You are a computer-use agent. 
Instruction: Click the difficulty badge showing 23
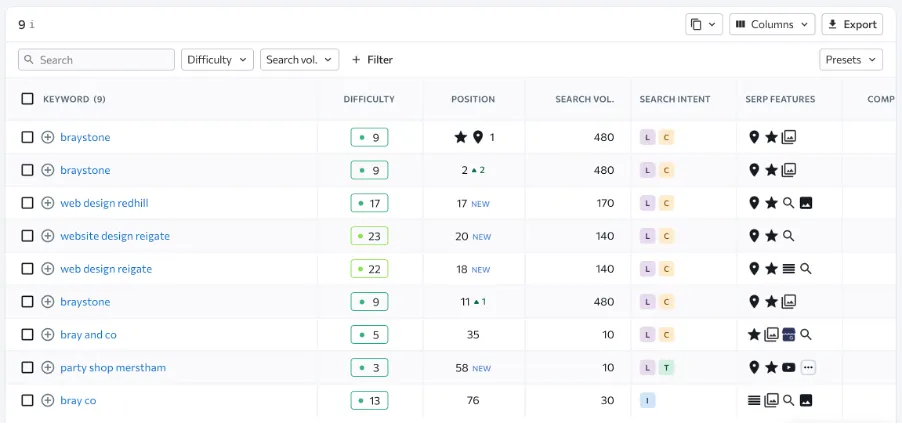point(369,236)
